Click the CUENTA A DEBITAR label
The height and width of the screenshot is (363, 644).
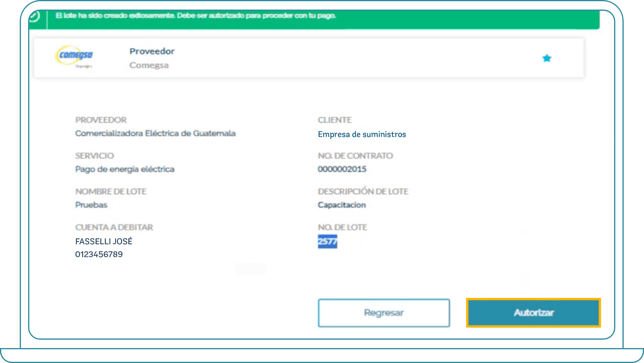pos(114,228)
